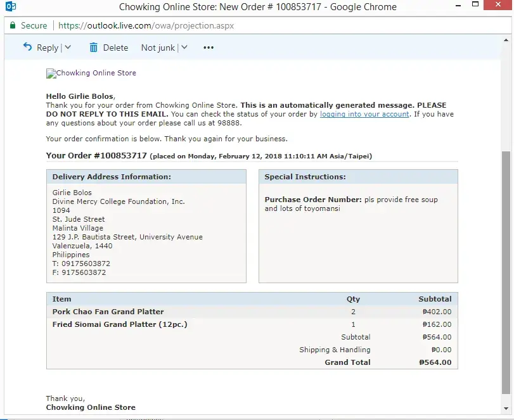Image resolution: width=514 pixels, height=420 pixels.
Task: Open the more actions ellipsis menu
Action: point(209,48)
